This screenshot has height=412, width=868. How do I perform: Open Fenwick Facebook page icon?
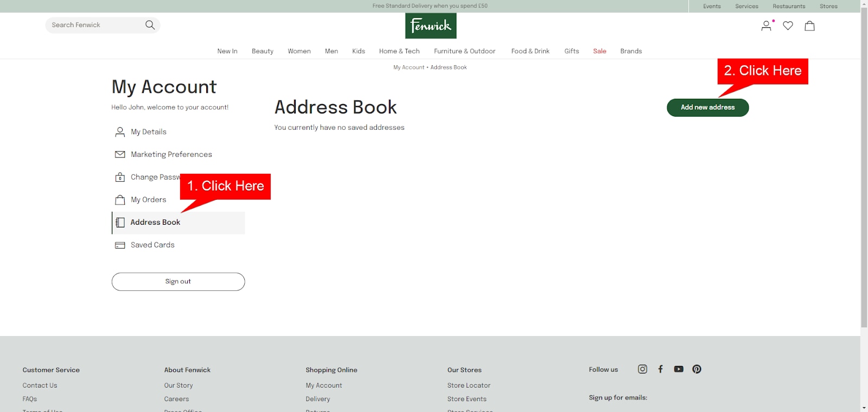point(660,369)
